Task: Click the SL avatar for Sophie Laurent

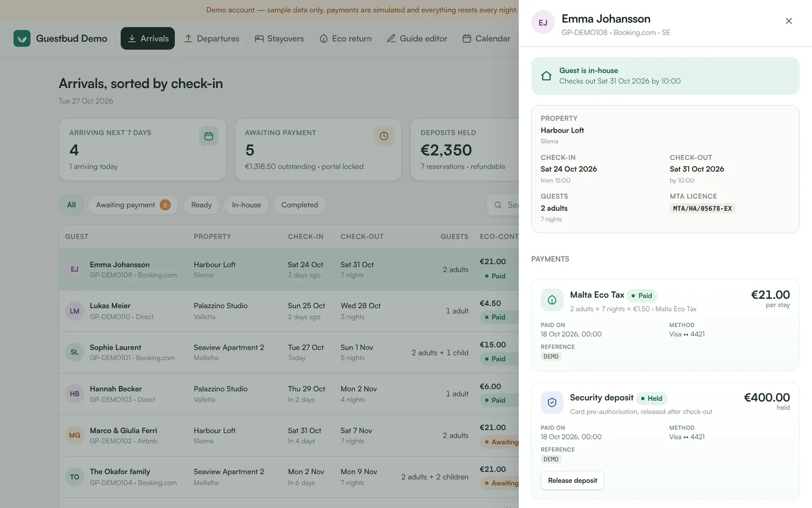Action: tap(75, 352)
